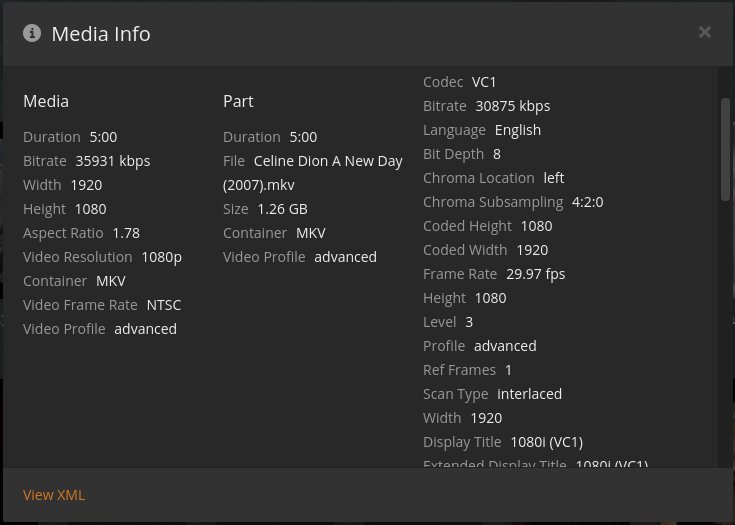Click the info icon beside Media Info
Viewport: 735px width, 525px height.
point(32,33)
